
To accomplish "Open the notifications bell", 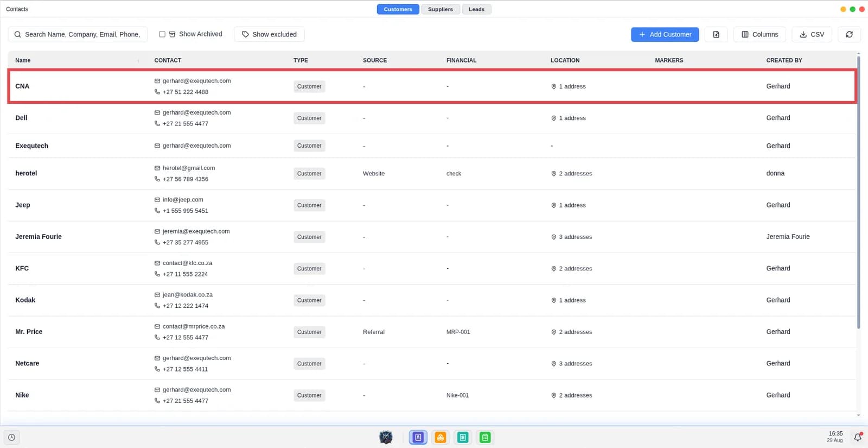I will [x=858, y=437].
